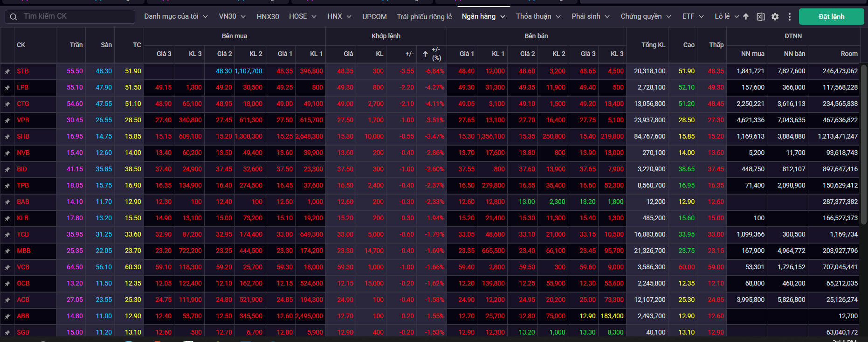The width and height of the screenshot is (868, 342).
Task: Toggle pin for ACB row
Action: pos(7,300)
